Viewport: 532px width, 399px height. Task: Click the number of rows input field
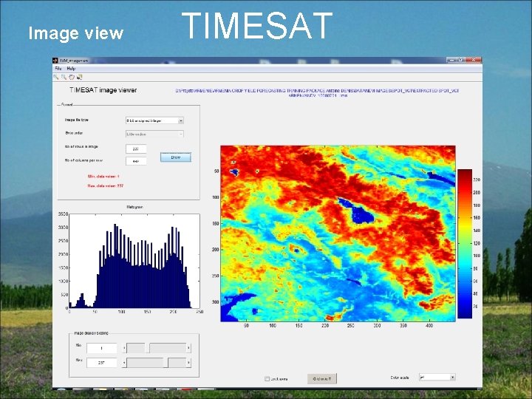coord(136,149)
